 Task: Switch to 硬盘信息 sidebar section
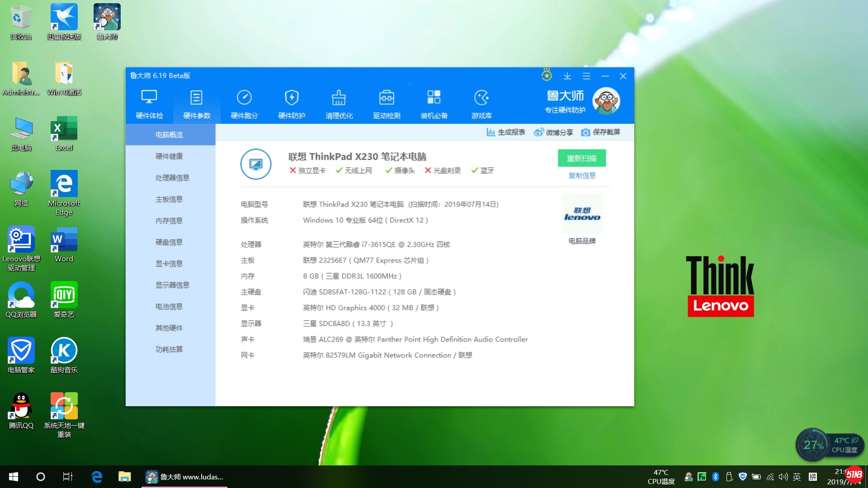tap(169, 242)
